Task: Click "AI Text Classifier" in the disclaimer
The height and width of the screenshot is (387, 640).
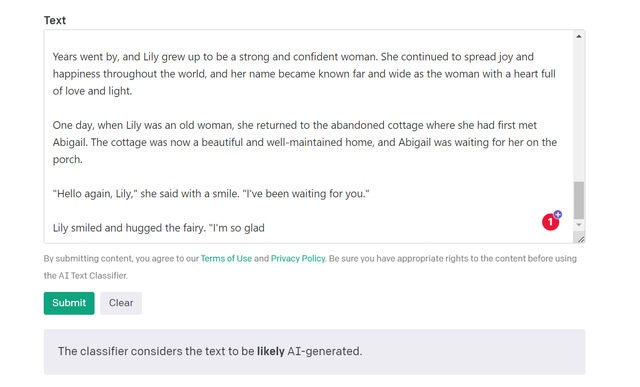Action: tap(92, 276)
